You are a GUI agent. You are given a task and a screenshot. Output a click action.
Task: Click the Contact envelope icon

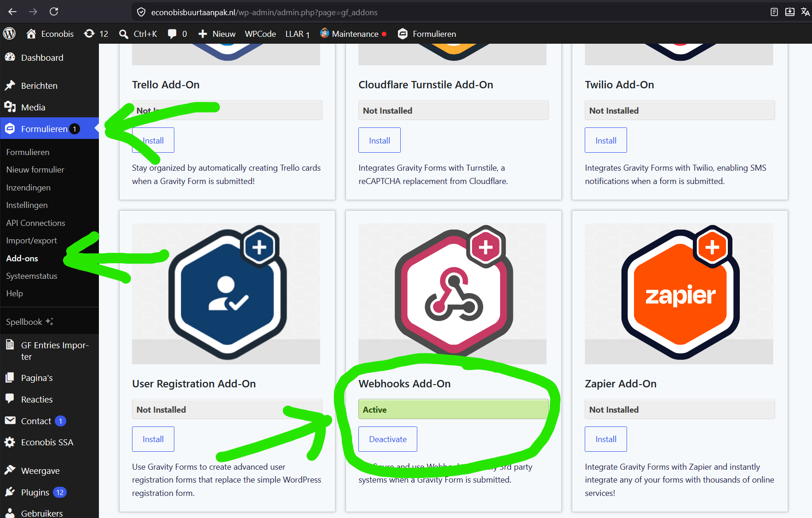coord(10,420)
